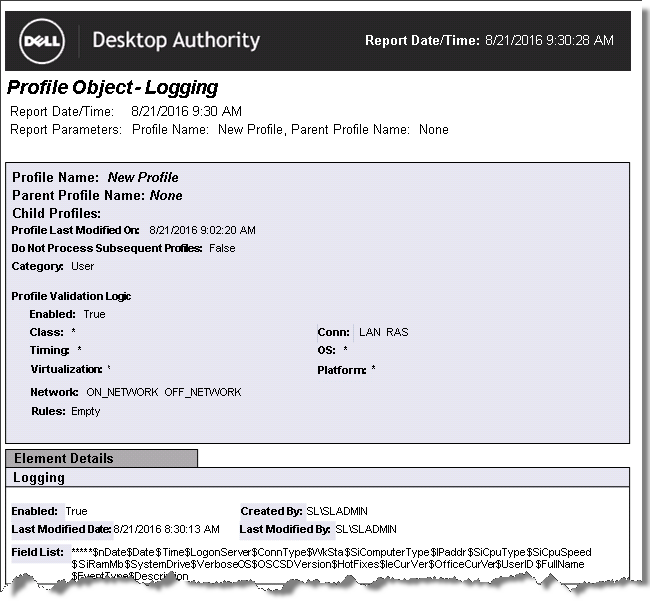
Task: Click the Report Parameters line
Action: [229, 129]
